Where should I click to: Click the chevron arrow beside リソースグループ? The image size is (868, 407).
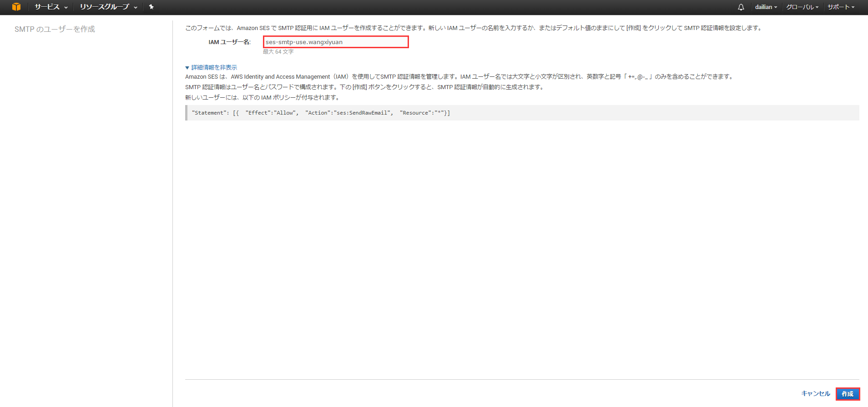tap(136, 7)
